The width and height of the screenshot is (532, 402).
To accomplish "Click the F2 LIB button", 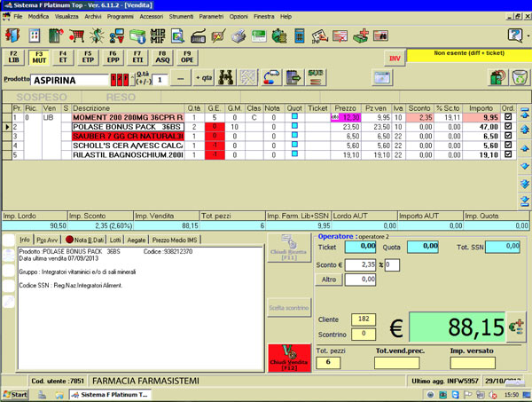I will tap(13, 57).
